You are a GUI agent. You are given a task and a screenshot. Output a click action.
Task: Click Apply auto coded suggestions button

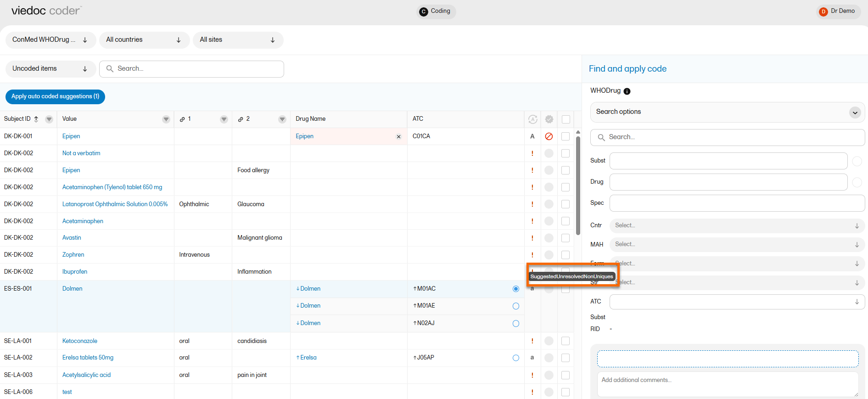(x=55, y=96)
